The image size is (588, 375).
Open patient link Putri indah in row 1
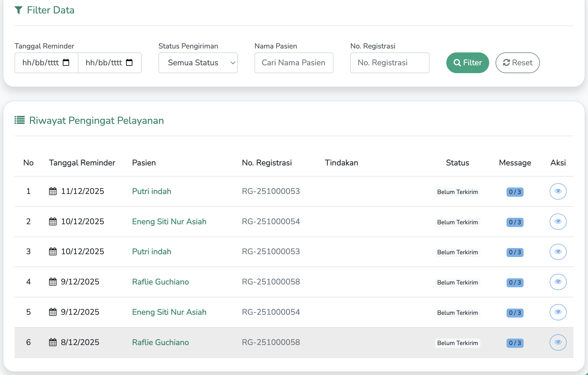[151, 191]
